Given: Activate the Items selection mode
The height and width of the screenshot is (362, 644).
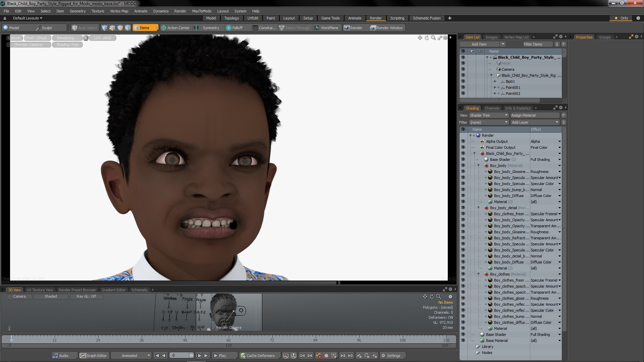Looking at the screenshot, I should point(145,28).
